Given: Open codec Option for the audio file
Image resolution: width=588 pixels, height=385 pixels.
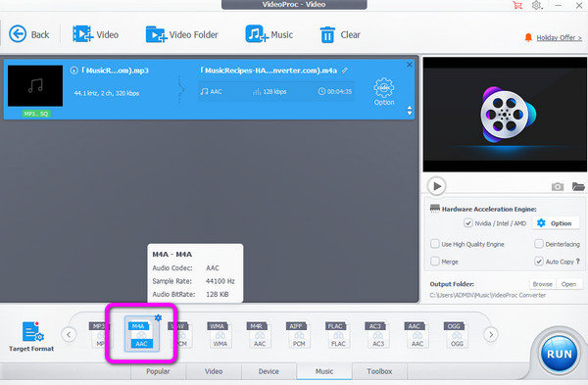Looking at the screenshot, I should tap(384, 91).
